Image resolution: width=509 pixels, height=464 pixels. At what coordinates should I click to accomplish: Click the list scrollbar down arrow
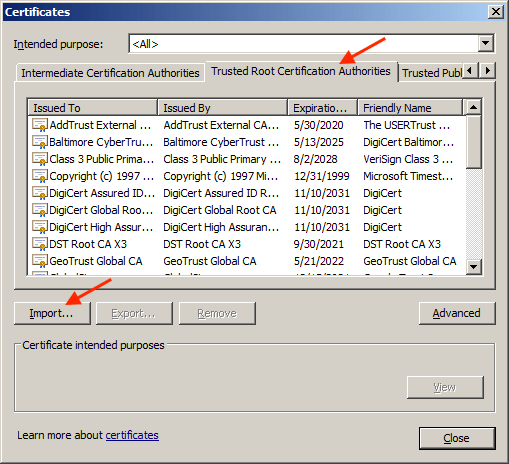click(x=473, y=267)
